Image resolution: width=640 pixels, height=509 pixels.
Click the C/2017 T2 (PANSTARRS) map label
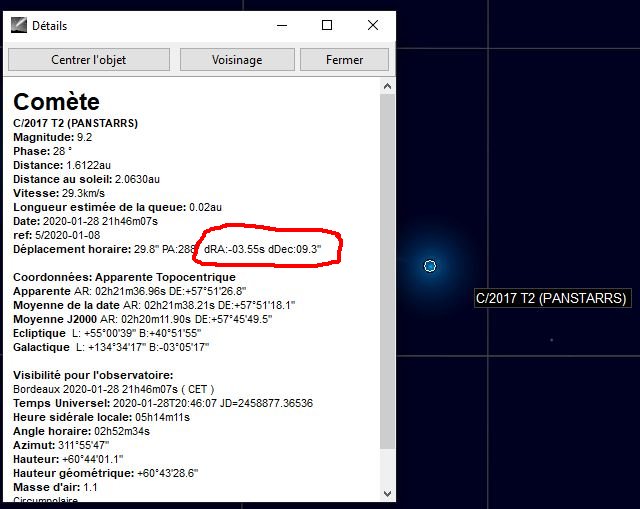pos(551,298)
